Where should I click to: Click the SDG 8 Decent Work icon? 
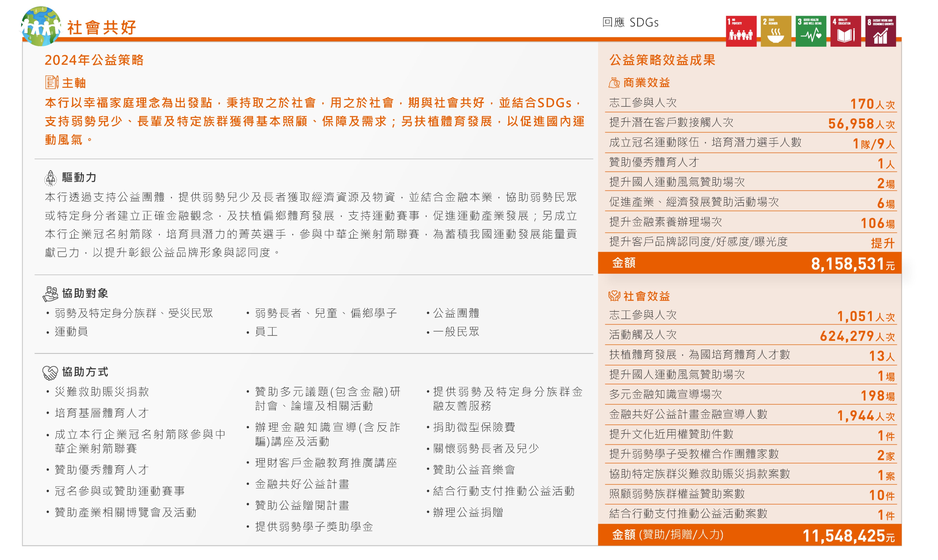880,31
